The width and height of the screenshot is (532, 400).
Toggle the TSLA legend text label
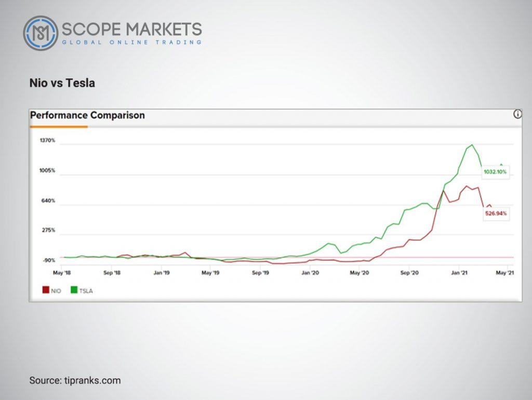point(86,291)
